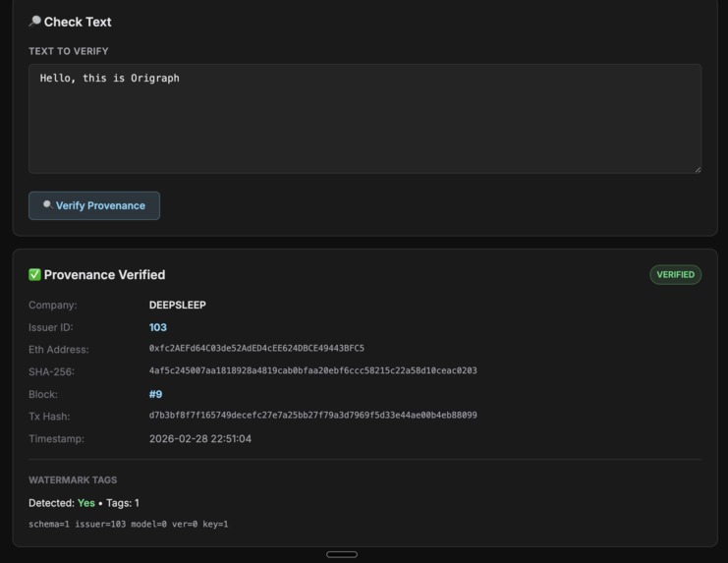Open Block #9 link

click(155, 394)
